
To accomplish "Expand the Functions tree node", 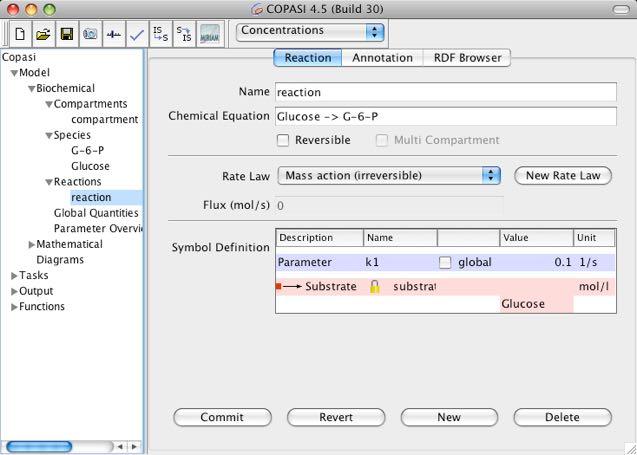I will coord(15,307).
